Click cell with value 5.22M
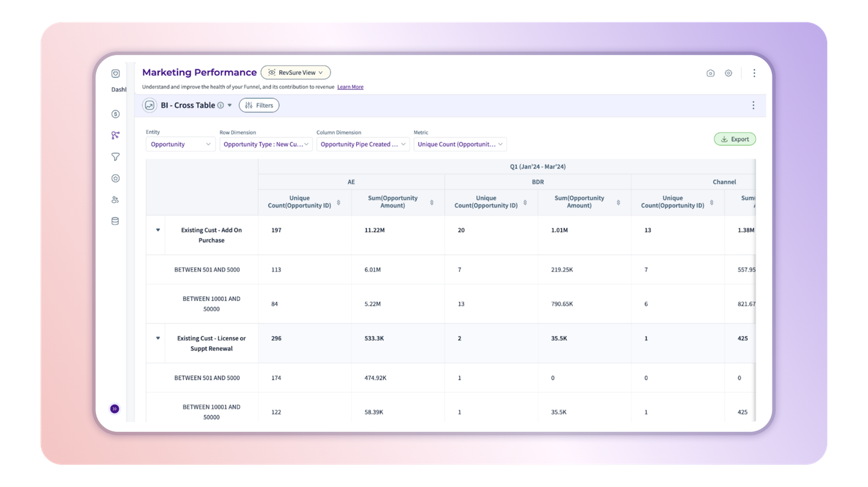Viewport: 868px width, 487px height. click(373, 304)
